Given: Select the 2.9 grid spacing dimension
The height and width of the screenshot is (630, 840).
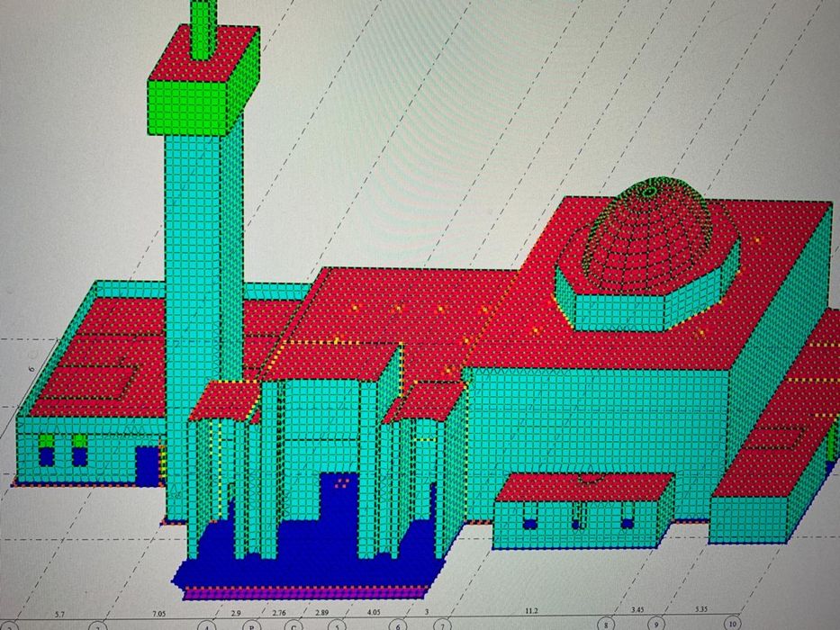Looking at the screenshot, I should point(236,613).
